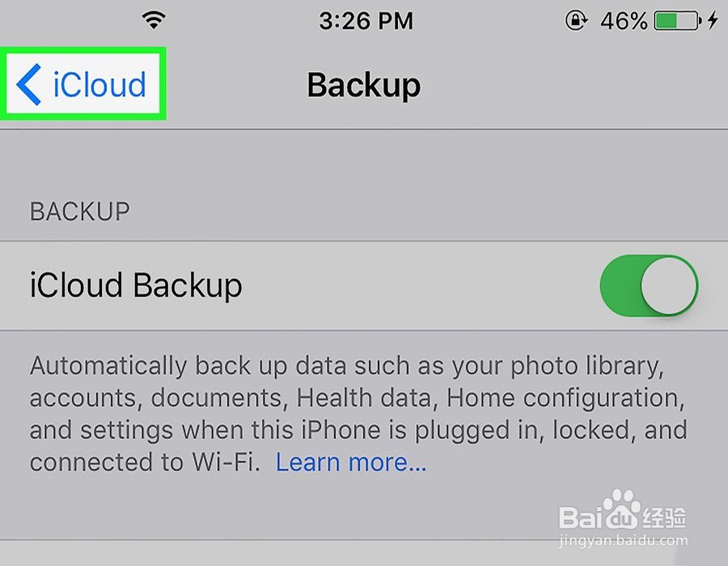
Task: Tap the Wi-Fi signal icon
Action: coord(154,20)
